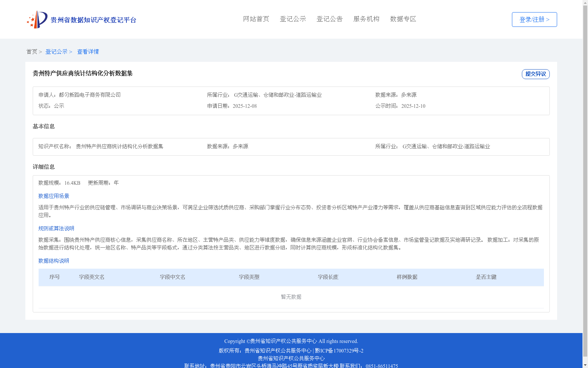Viewport: 588px width, 368px height.
Task: Open the 服务机构 nav item
Action: click(366, 19)
